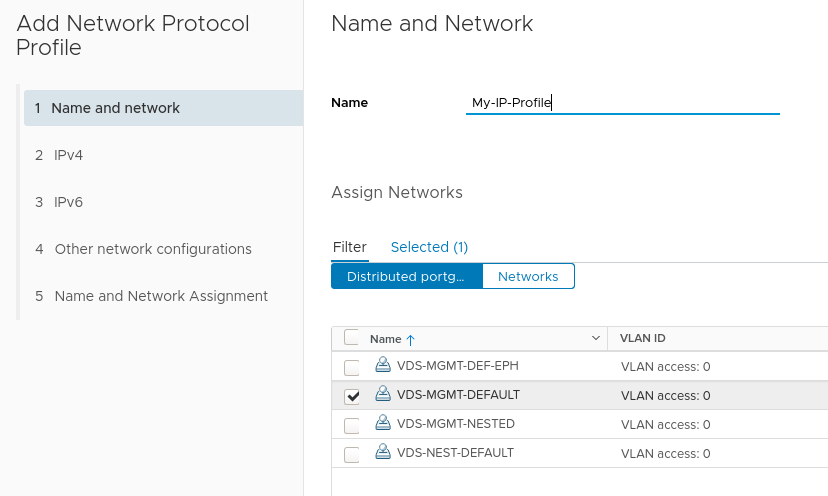
Task: Click the VDS-MGMT-DEFAULT portgroup icon
Action: [x=383, y=394]
